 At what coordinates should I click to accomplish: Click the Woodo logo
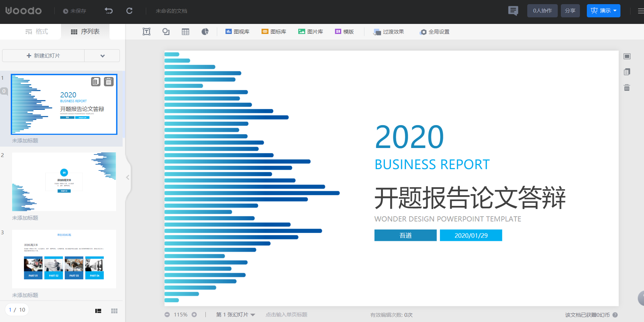[24, 11]
